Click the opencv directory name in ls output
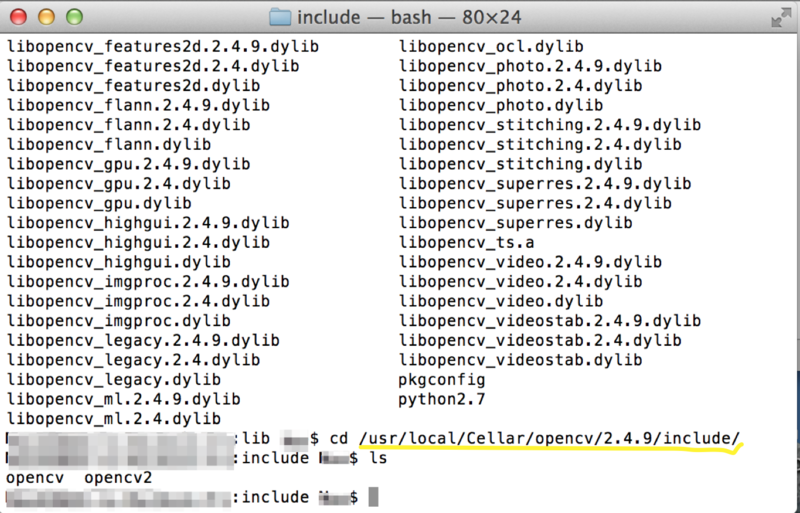This screenshot has width=800, height=513. [35, 478]
